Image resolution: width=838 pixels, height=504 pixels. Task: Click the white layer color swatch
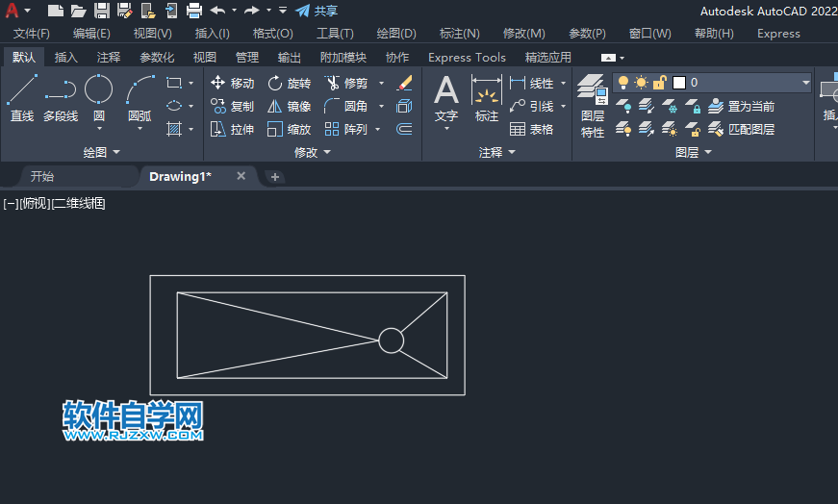click(x=678, y=83)
